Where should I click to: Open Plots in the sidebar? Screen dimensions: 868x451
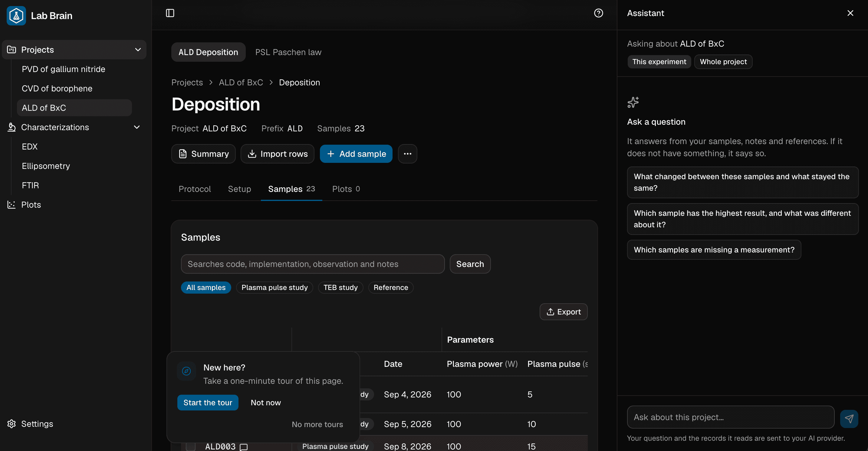click(24, 205)
